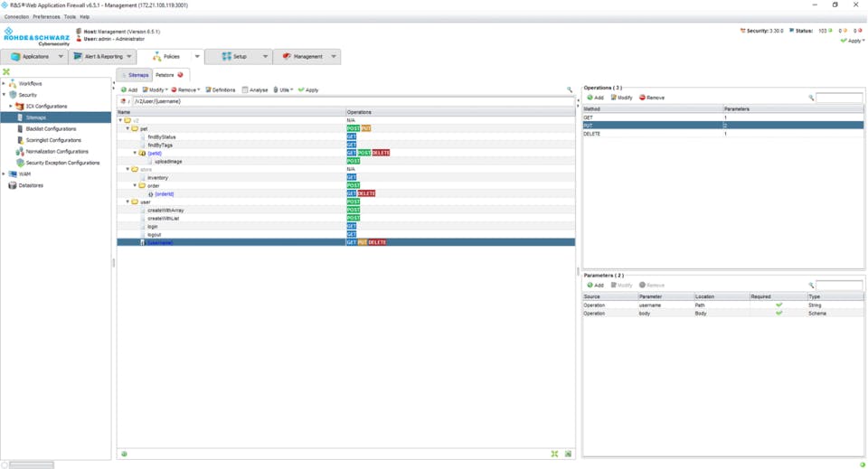Open the top-right Apply dropdown
868x469 pixels.
click(853, 41)
